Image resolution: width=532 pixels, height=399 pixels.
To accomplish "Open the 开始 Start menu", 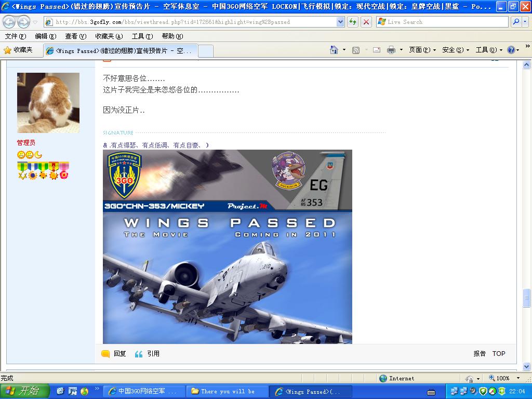I will [x=24, y=392].
